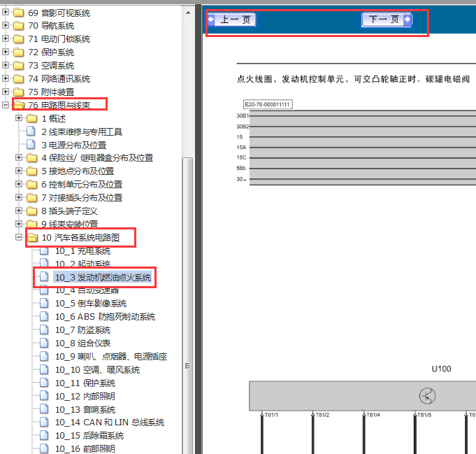Open 10_12 内部照明 diagram

point(85,396)
